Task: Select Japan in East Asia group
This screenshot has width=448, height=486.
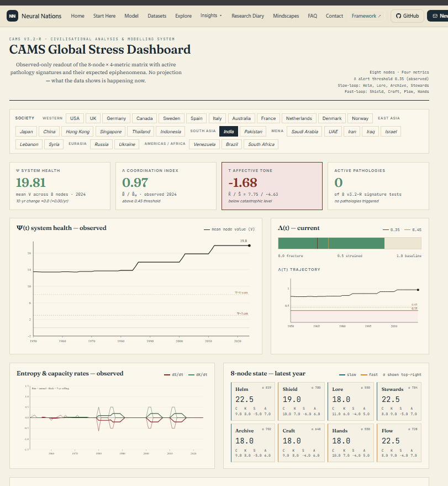Action: [27, 132]
